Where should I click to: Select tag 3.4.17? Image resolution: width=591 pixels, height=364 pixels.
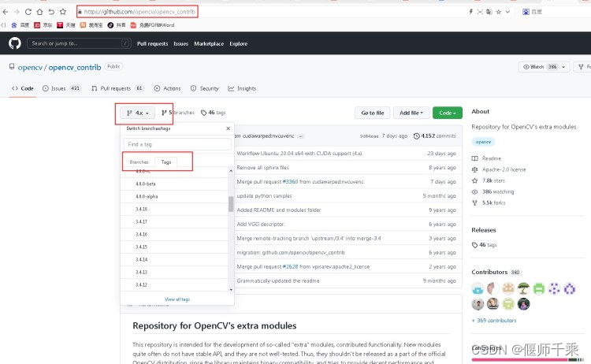[174, 222]
